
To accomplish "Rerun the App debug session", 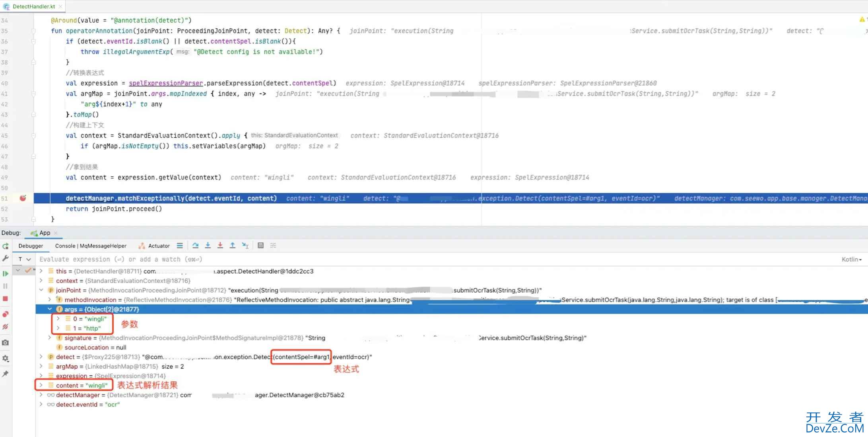I will [x=6, y=246].
